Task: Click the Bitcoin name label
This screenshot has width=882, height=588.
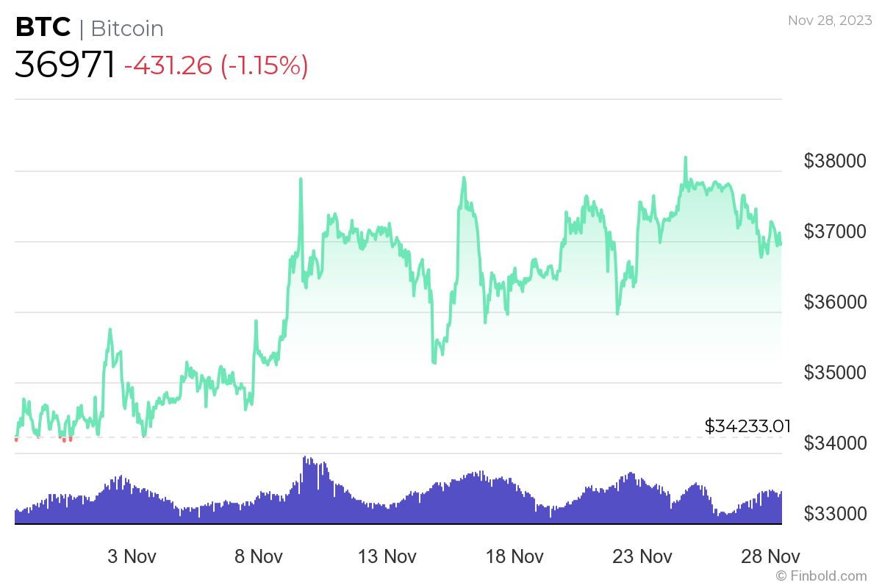Action: tap(126, 29)
